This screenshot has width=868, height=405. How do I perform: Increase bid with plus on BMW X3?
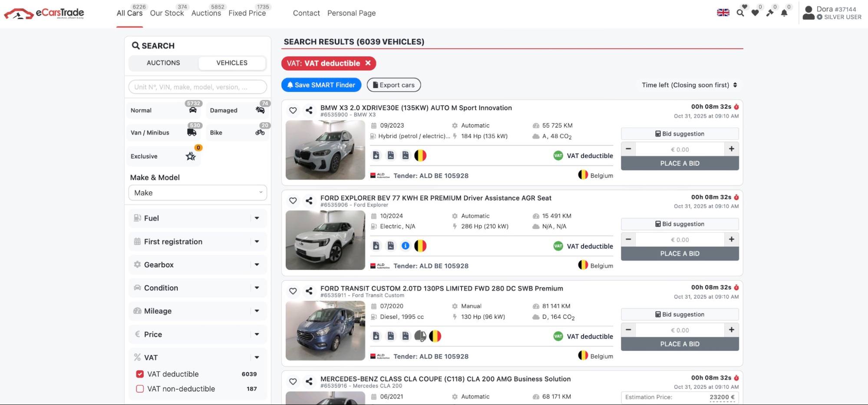[x=732, y=149]
